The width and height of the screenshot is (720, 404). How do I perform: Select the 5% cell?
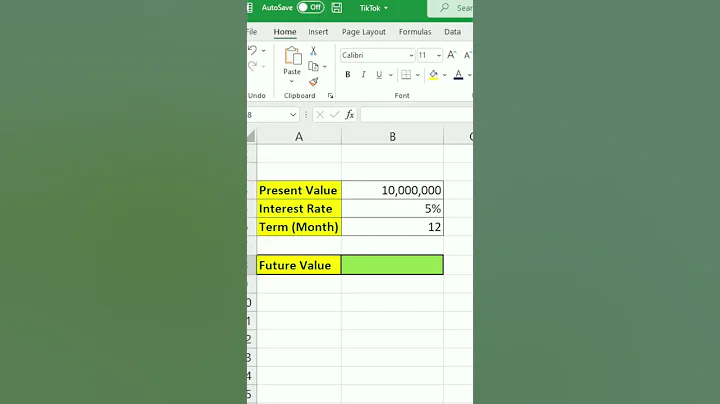point(393,208)
